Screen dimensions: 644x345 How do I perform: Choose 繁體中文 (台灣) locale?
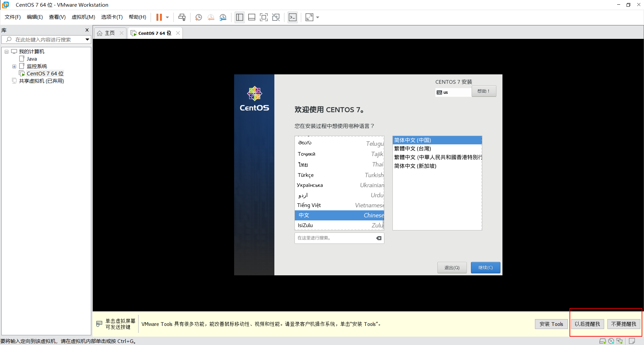(x=437, y=149)
